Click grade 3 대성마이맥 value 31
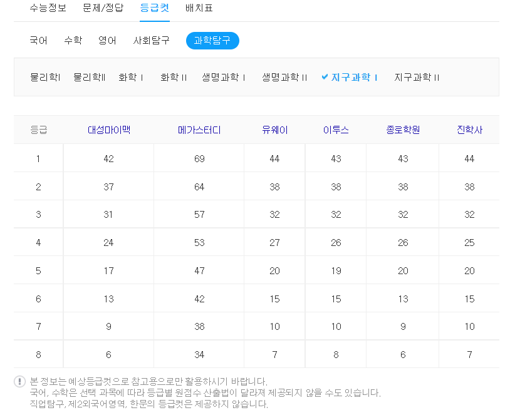Screen dimensions: 510x420 pos(108,215)
